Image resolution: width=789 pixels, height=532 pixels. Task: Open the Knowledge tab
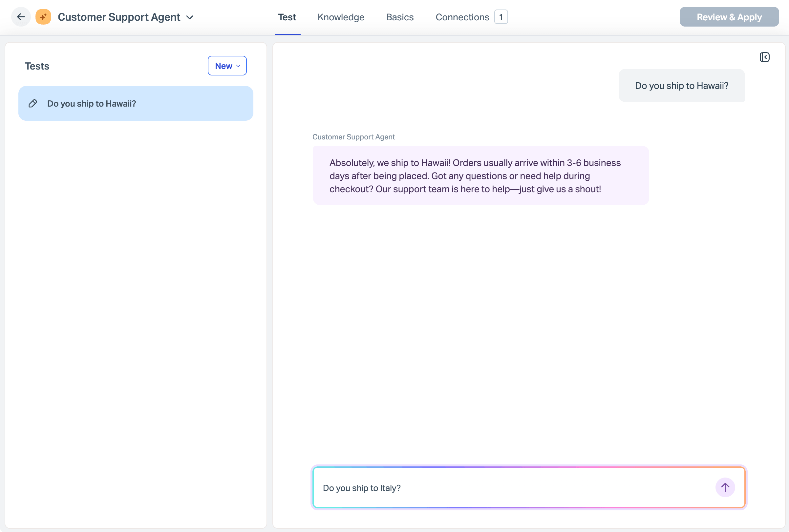click(x=341, y=17)
